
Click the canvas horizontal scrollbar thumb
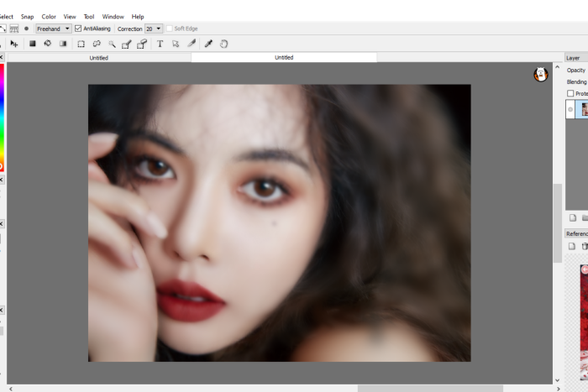coord(430,389)
